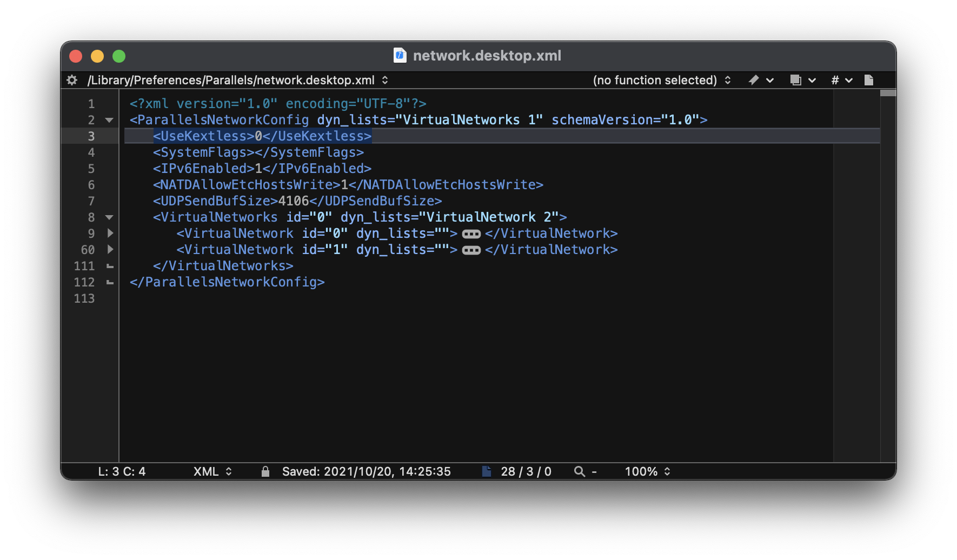Click the NATDAllowEtcHostsWrite line

tap(348, 185)
